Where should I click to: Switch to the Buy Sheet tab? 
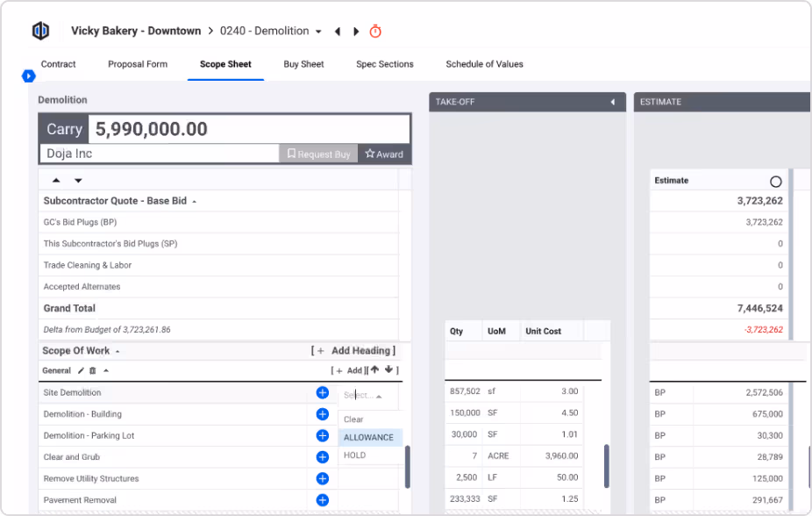[303, 63]
